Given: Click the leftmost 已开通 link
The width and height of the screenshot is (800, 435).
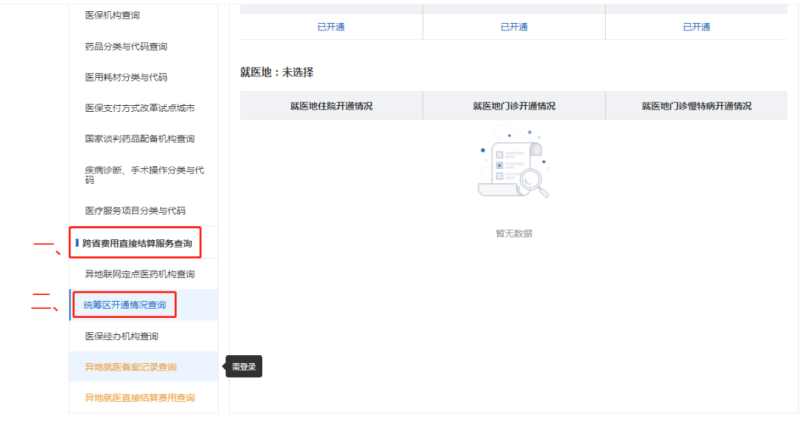Looking at the screenshot, I should (331, 27).
